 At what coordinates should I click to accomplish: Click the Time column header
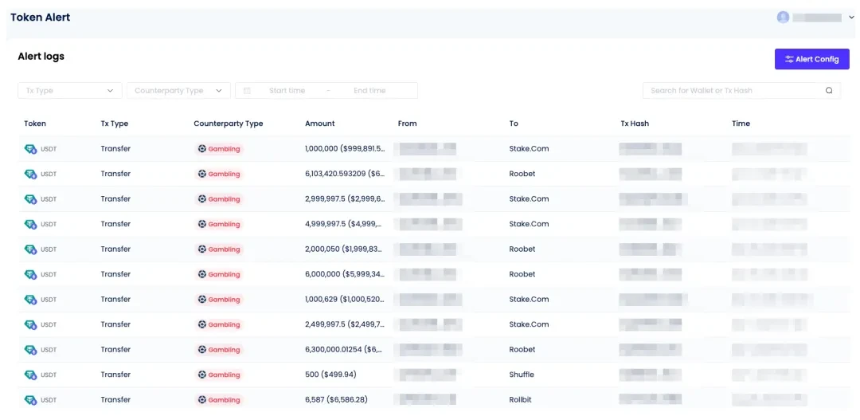741,124
